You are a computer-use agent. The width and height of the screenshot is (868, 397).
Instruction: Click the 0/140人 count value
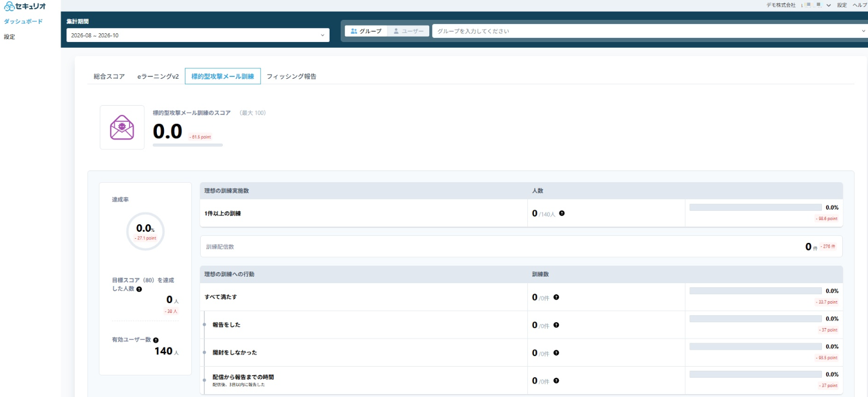(544, 214)
